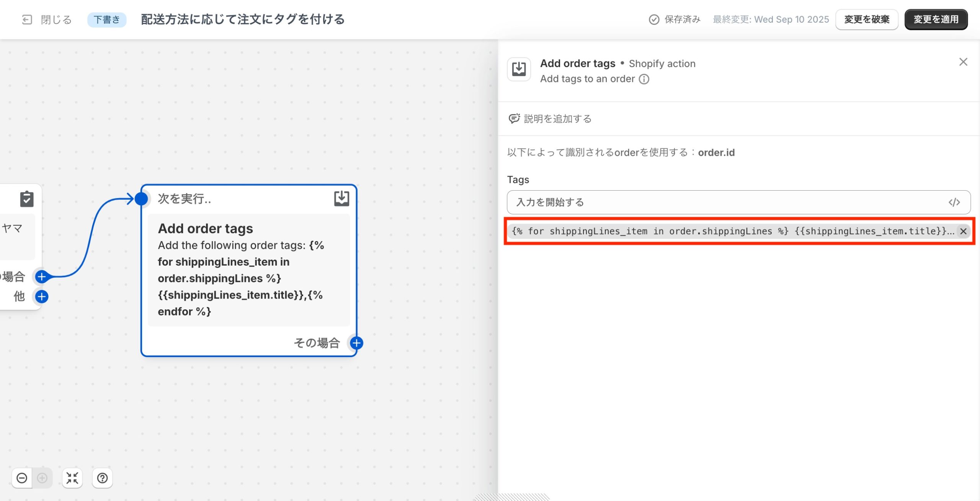
Task: Click the fit-to-screen collapse arrows icon
Action: [x=72, y=478]
